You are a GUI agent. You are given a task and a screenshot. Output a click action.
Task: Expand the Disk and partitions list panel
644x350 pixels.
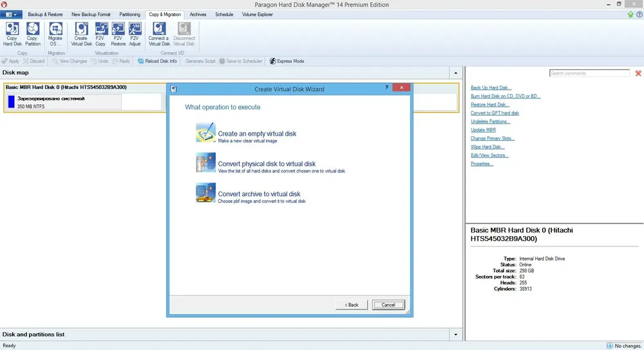(x=455, y=335)
